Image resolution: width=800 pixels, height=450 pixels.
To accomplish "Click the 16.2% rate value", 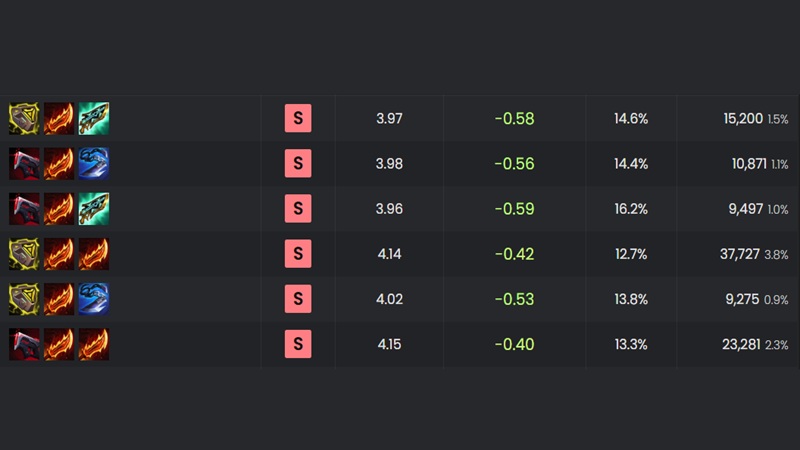I will (631, 209).
